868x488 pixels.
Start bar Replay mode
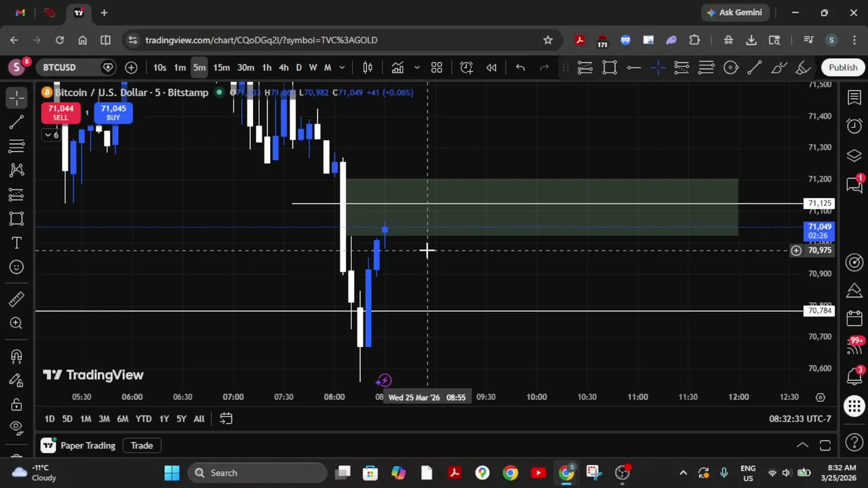pos(492,67)
